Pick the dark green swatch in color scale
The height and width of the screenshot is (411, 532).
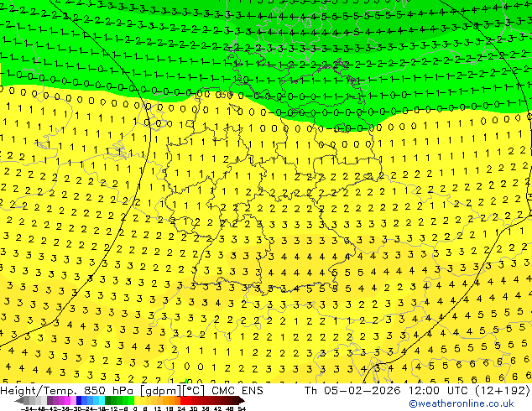(108, 400)
